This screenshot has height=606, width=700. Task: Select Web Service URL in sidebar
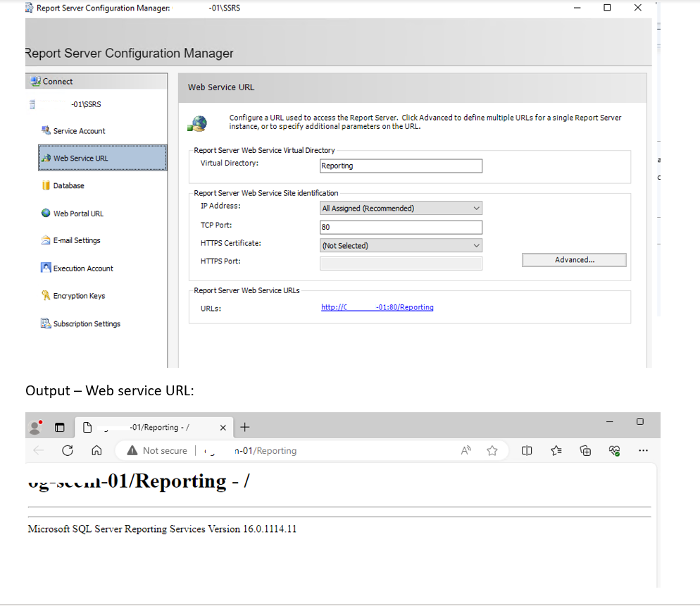click(103, 158)
